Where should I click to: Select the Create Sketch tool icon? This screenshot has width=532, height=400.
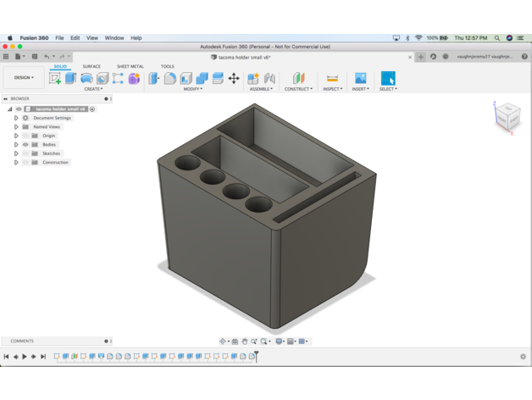pyautogui.click(x=54, y=79)
